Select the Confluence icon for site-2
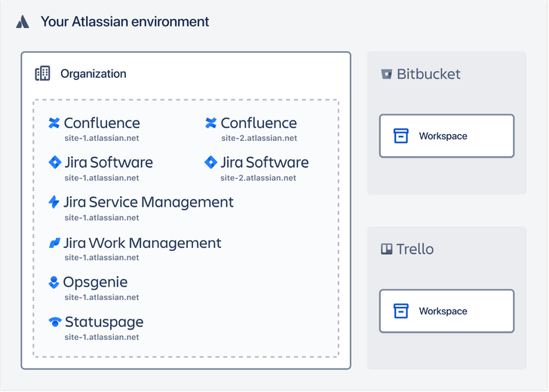 (211, 123)
